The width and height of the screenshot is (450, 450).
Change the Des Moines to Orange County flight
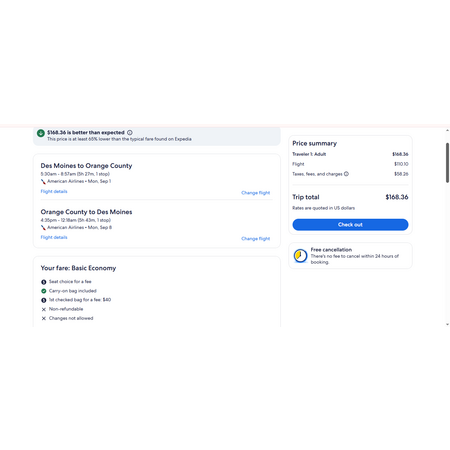pyautogui.click(x=256, y=193)
